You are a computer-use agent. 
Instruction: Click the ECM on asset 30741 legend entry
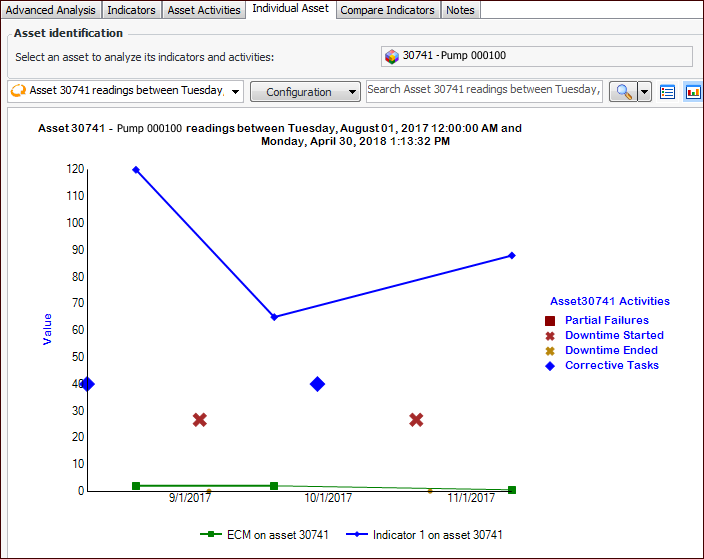264,535
